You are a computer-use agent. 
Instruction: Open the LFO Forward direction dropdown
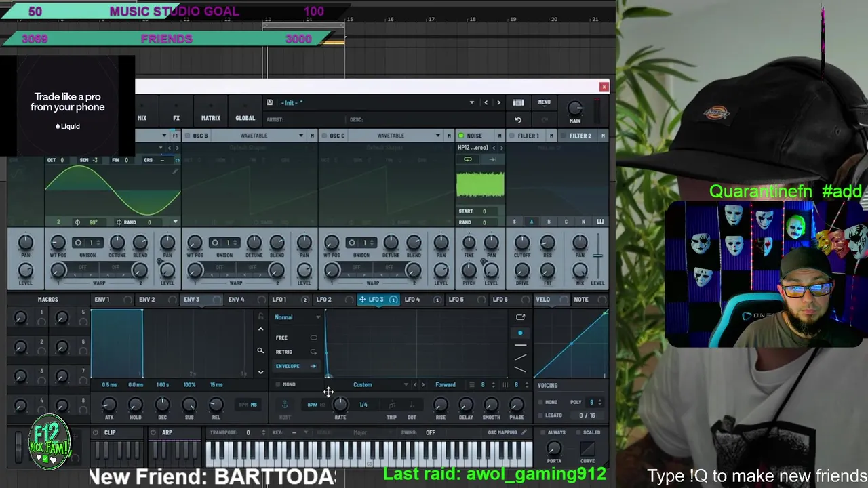tap(446, 385)
